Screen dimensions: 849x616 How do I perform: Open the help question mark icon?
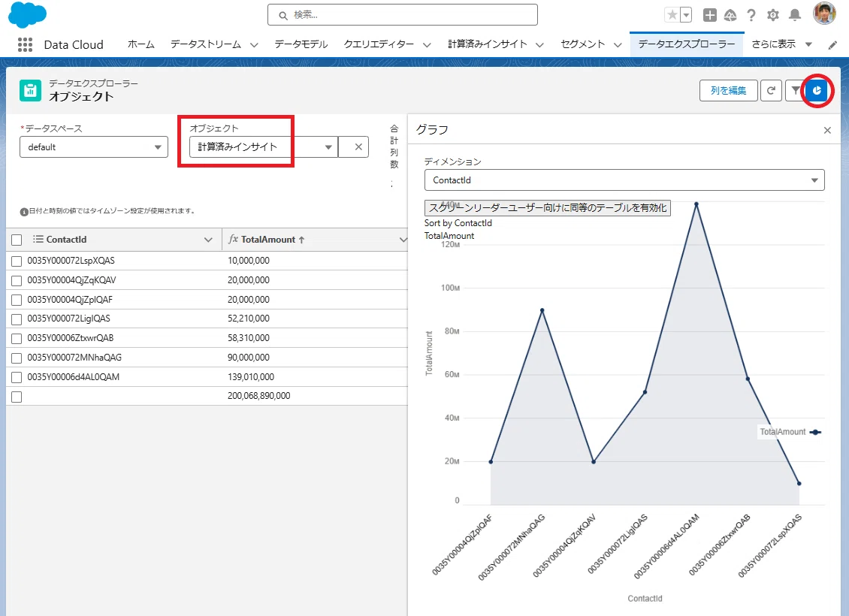751,15
